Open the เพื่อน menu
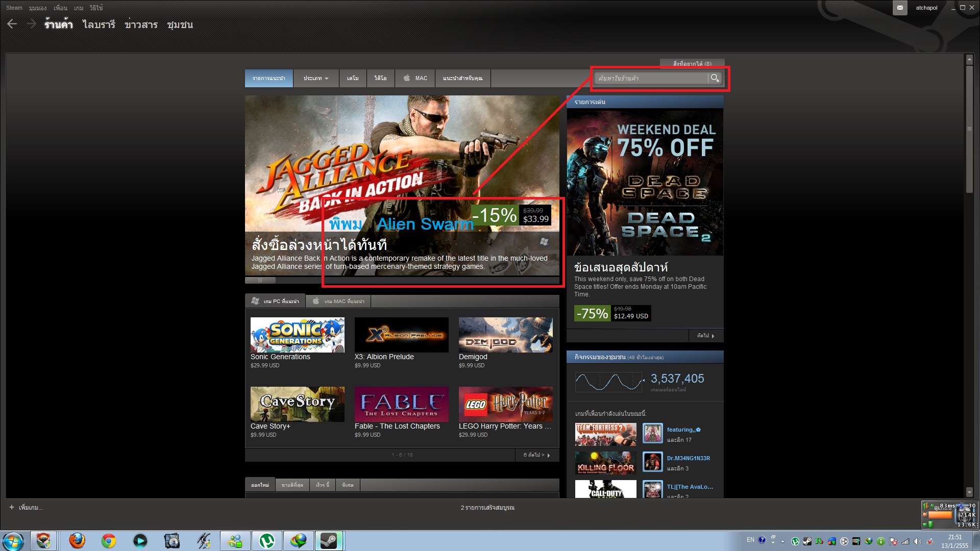Image resolution: width=980 pixels, height=551 pixels. [x=61, y=8]
